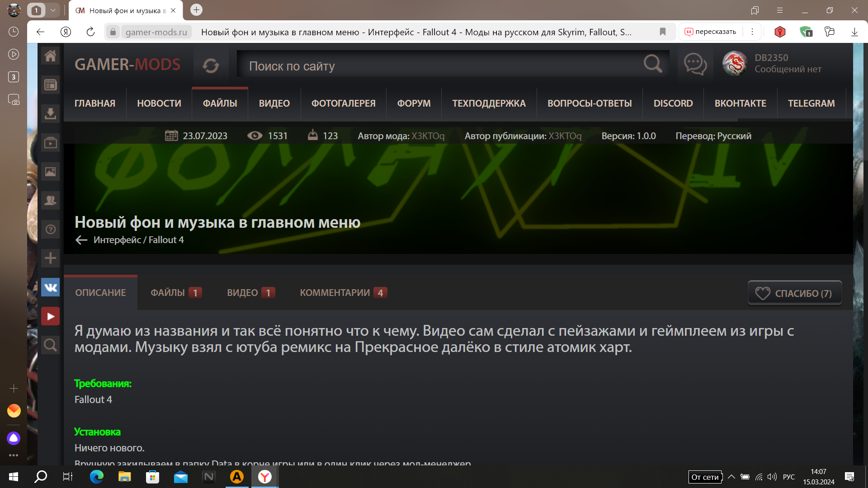Open the VK icon in left sidebar
This screenshot has width=868, height=488.
tap(50, 287)
